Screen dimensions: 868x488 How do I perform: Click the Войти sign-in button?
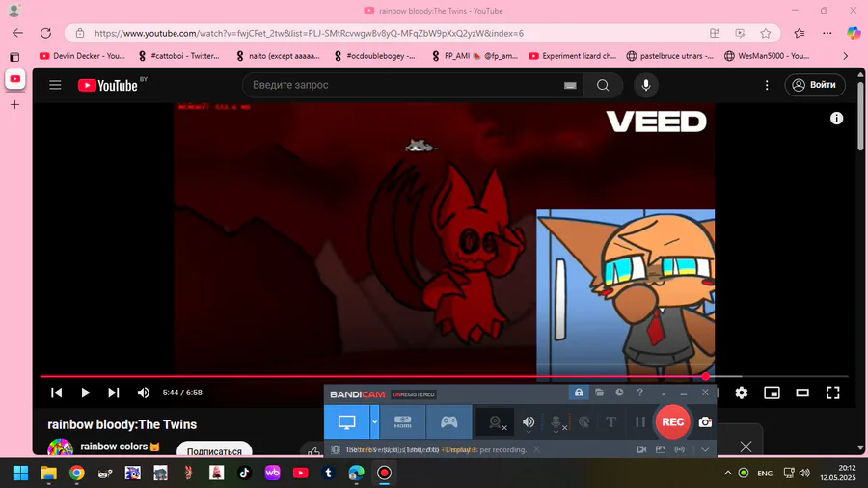pos(815,85)
